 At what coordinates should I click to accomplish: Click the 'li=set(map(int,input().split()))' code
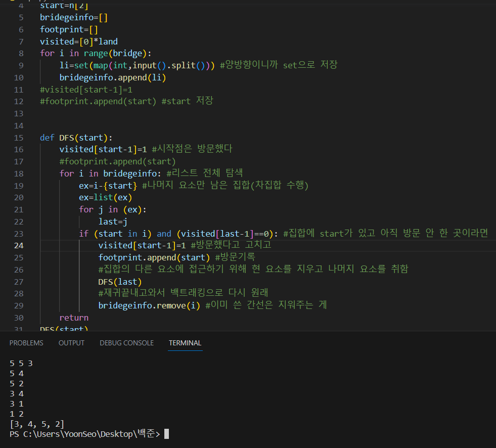coord(137,66)
